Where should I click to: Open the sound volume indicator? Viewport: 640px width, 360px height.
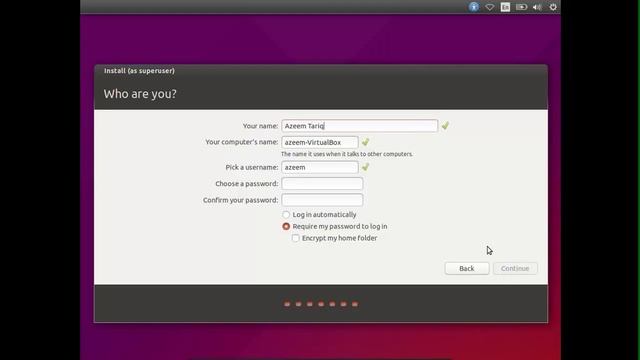click(x=537, y=7)
